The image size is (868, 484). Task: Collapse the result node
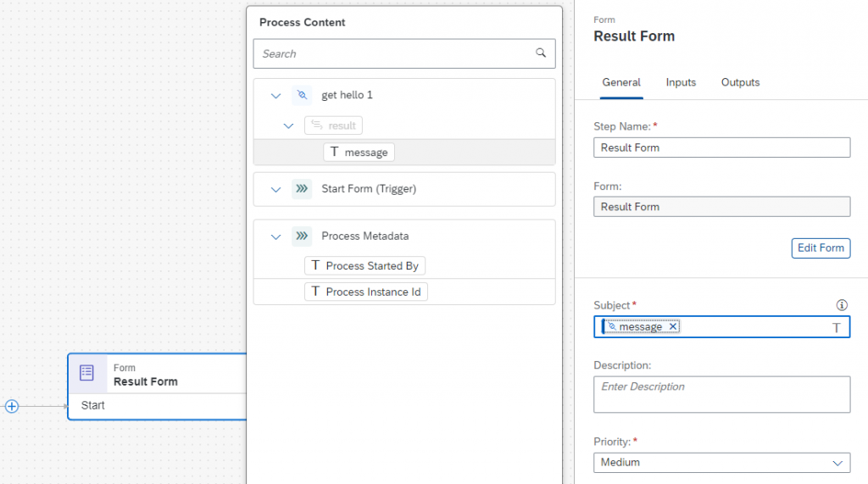(288, 125)
